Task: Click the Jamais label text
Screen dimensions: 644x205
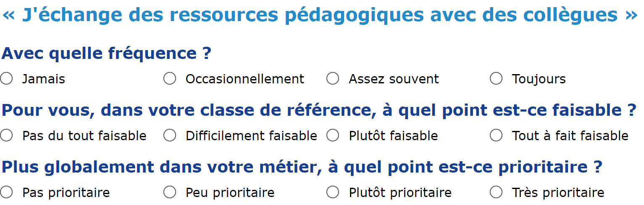Action: click(44, 79)
